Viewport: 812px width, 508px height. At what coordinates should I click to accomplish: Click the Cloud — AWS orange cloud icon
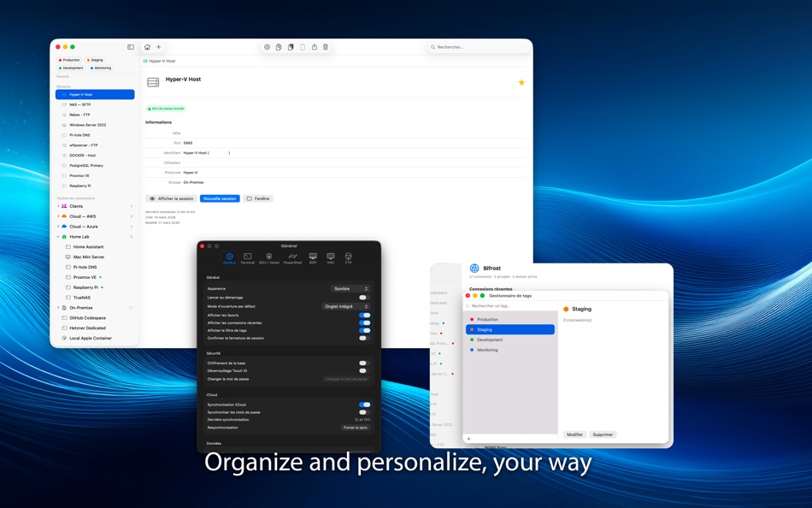coord(64,216)
